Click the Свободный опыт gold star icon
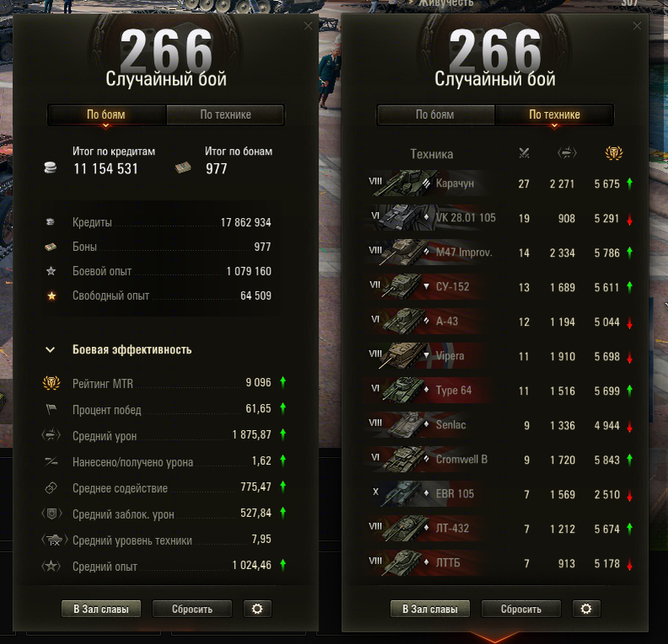The image size is (668, 644). tap(51, 295)
